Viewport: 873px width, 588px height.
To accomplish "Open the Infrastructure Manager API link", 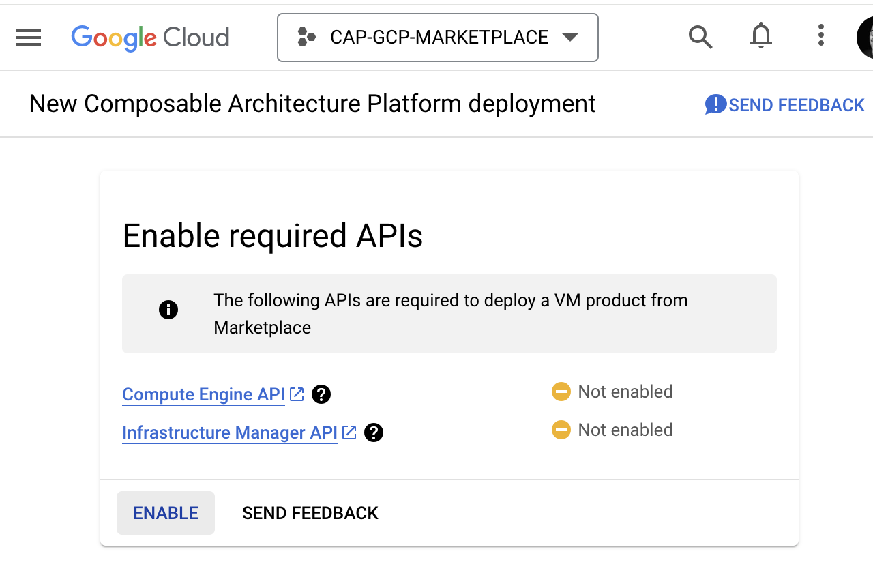I will tap(229, 433).
